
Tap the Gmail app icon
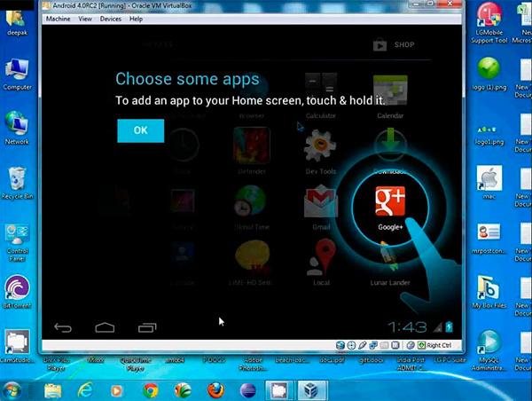[321, 201]
